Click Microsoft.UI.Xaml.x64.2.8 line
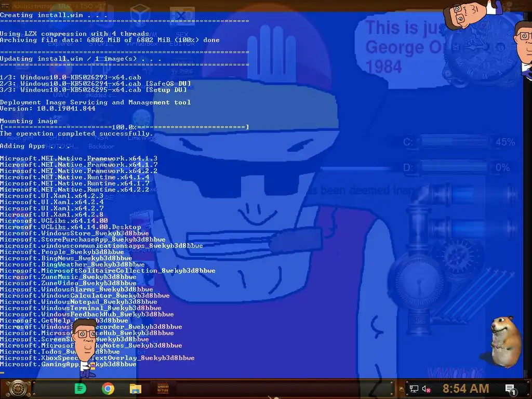 click(52, 215)
